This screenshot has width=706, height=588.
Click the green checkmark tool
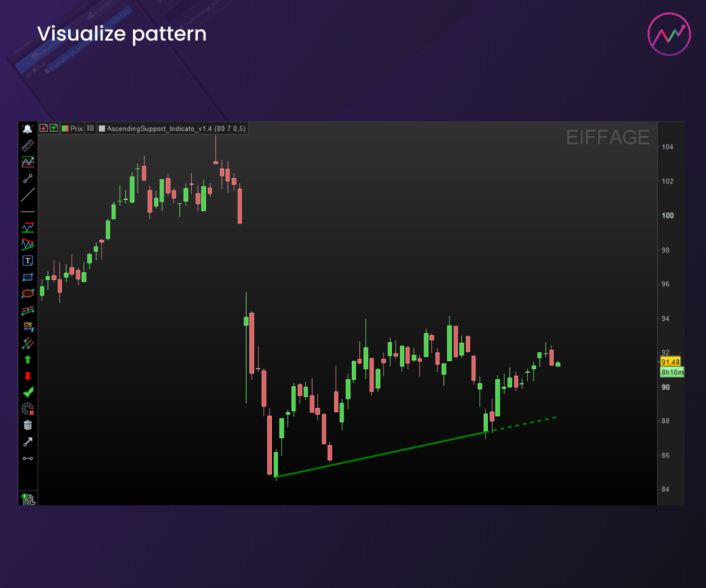click(28, 392)
